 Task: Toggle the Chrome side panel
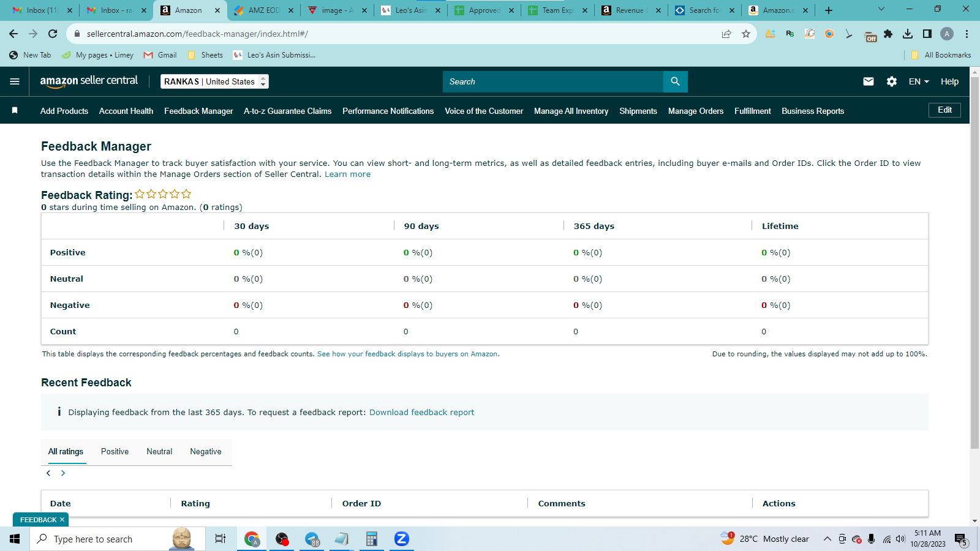point(927,34)
